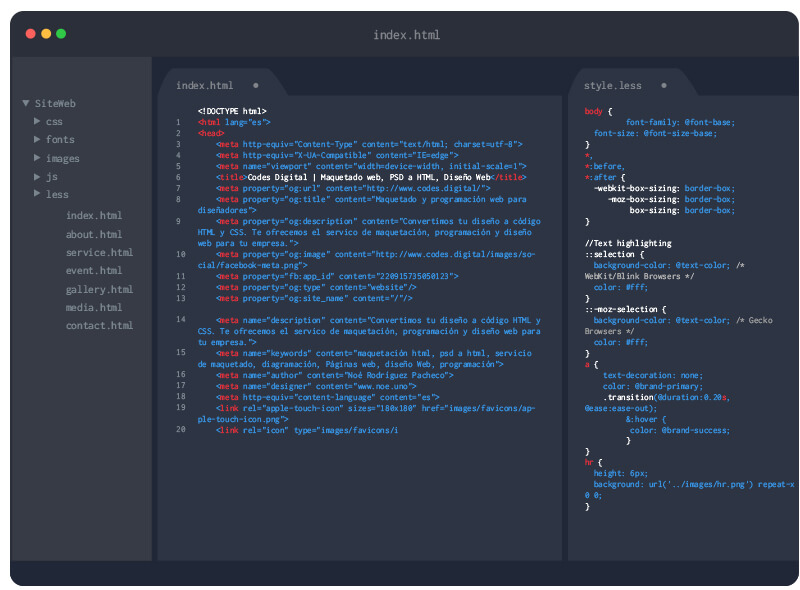Open contact.html file
Image resolution: width=800 pixels, height=590 pixels.
coord(99,326)
